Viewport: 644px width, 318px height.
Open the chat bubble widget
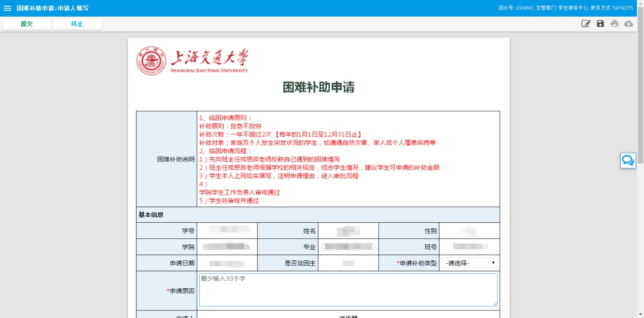[628, 160]
